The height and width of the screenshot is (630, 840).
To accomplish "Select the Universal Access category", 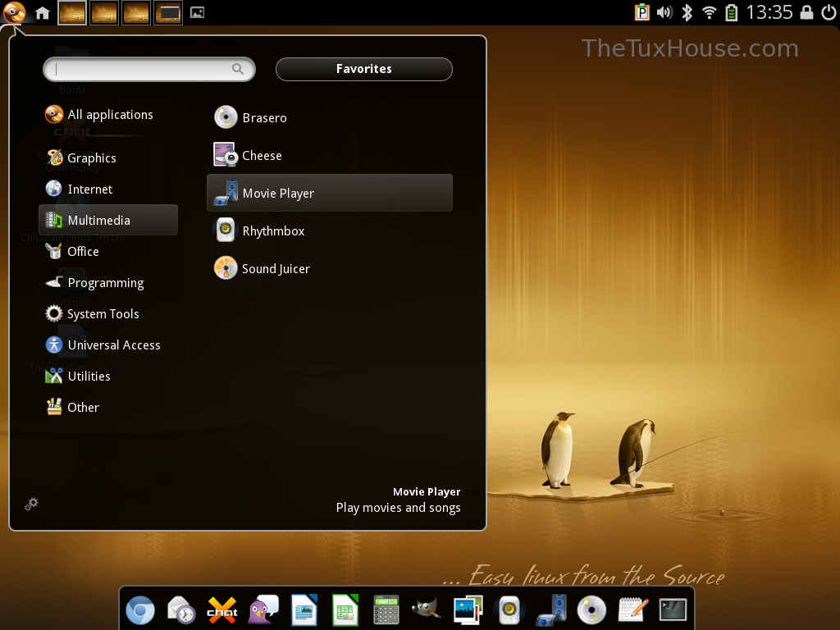I will pos(113,345).
